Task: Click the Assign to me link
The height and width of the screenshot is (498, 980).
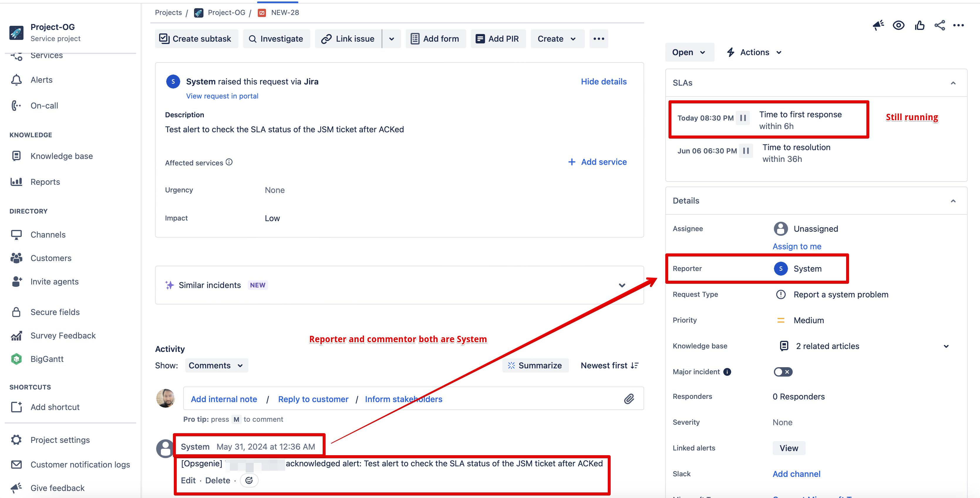Action: coord(797,246)
